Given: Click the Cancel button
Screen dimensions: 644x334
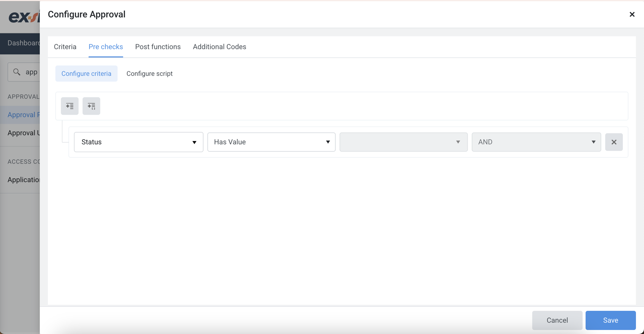Looking at the screenshot, I should (x=557, y=320).
